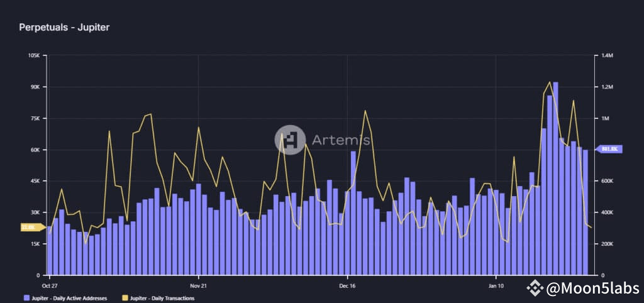Click the 'Nov 21' x-axis label

pyautogui.click(x=198, y=285)
